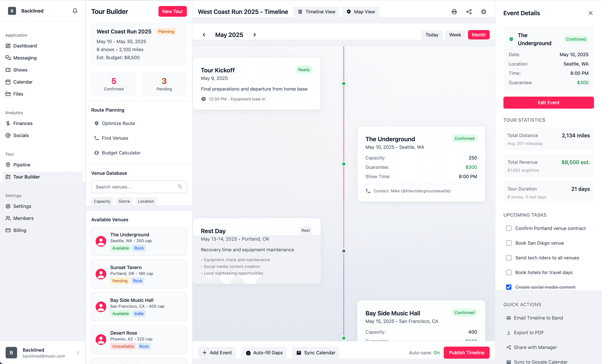
Task: Go to next month arrow
Action: 255,35
